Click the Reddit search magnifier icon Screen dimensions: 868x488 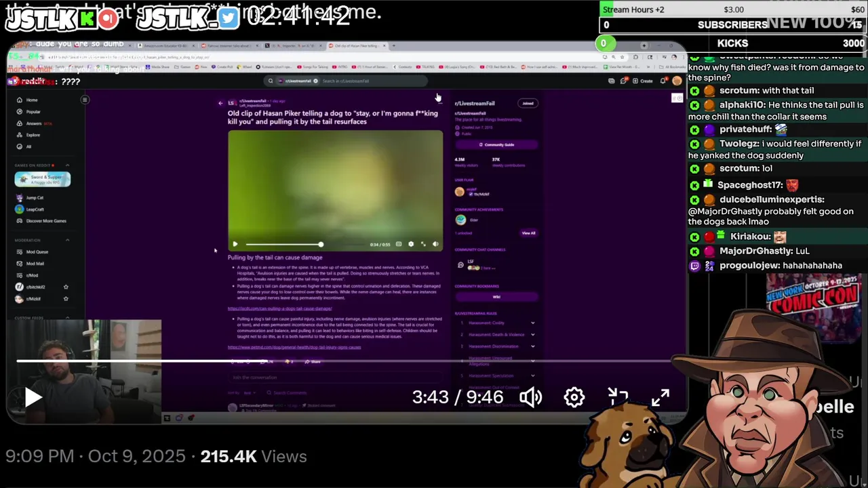coord(271,81)
